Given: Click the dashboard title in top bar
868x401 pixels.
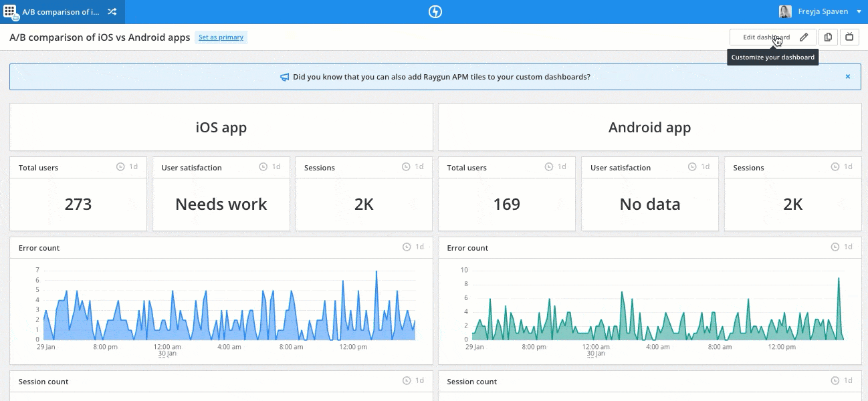Looking at the screenshot, I should 61,12.
